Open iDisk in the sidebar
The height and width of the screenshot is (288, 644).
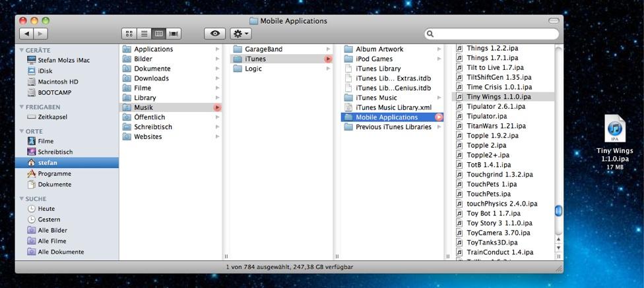[x=67, y=71]
